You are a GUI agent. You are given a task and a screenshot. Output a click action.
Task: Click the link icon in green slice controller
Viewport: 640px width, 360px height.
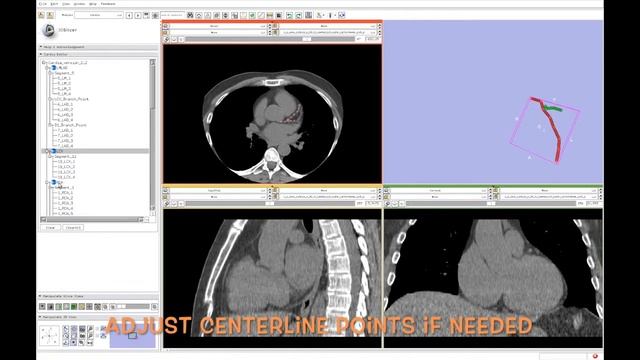(x=387, y=203)
